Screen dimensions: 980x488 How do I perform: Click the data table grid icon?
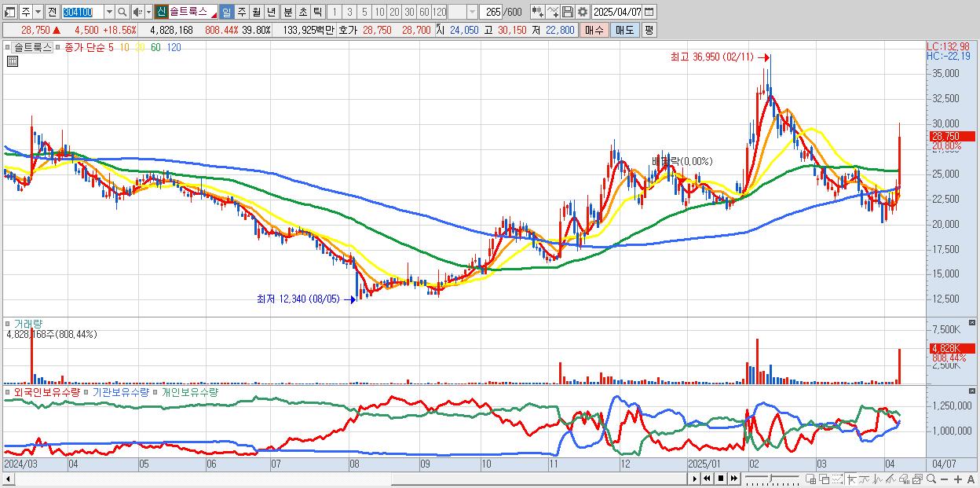(13, 61)
